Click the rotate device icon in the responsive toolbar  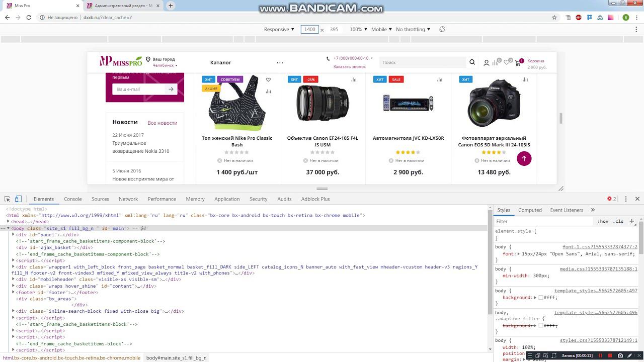(442, 29)
